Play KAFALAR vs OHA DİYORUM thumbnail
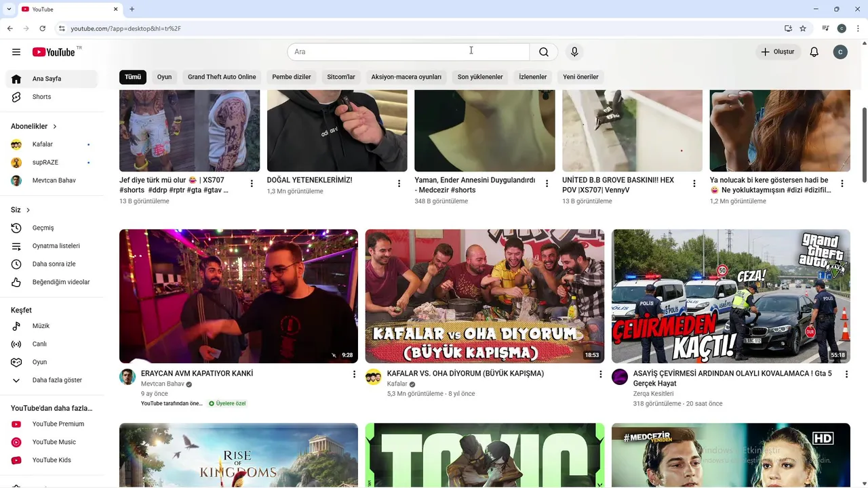 coord(485,296)
